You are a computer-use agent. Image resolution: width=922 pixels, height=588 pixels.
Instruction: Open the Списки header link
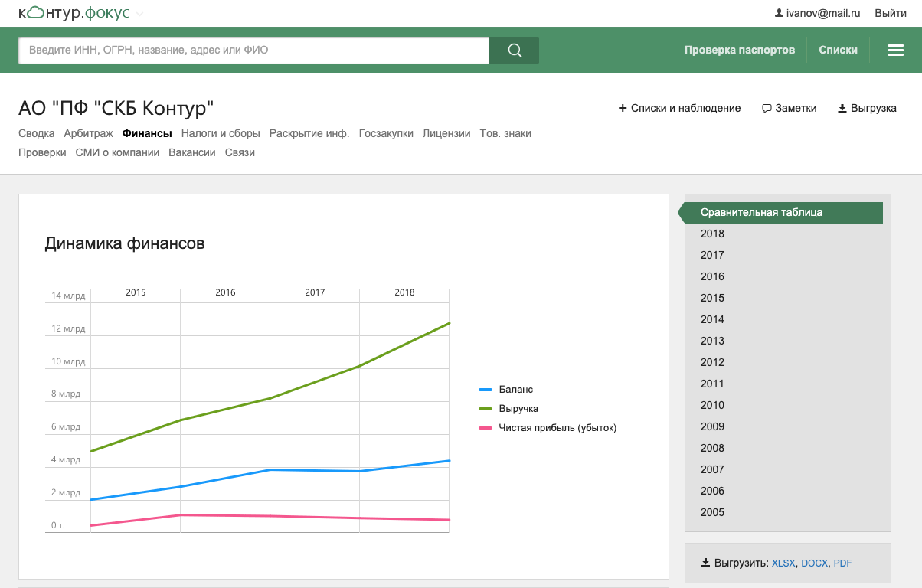coord(839,50)
